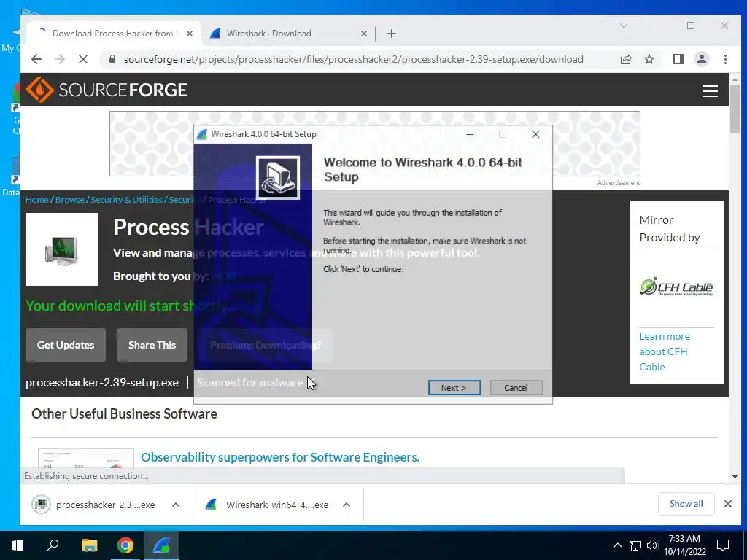This screenshot has height=560, width=747.
Task: Cancel the Wireshark Setup wizard
Action: (x=516, y=388)
